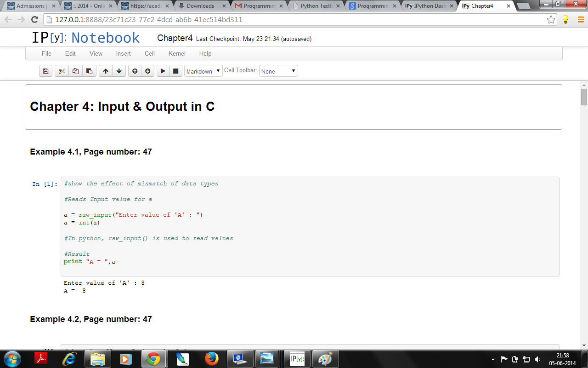Open Firefox from the Windows taskbar
588x368 pixels.
[x=211, y=358]
